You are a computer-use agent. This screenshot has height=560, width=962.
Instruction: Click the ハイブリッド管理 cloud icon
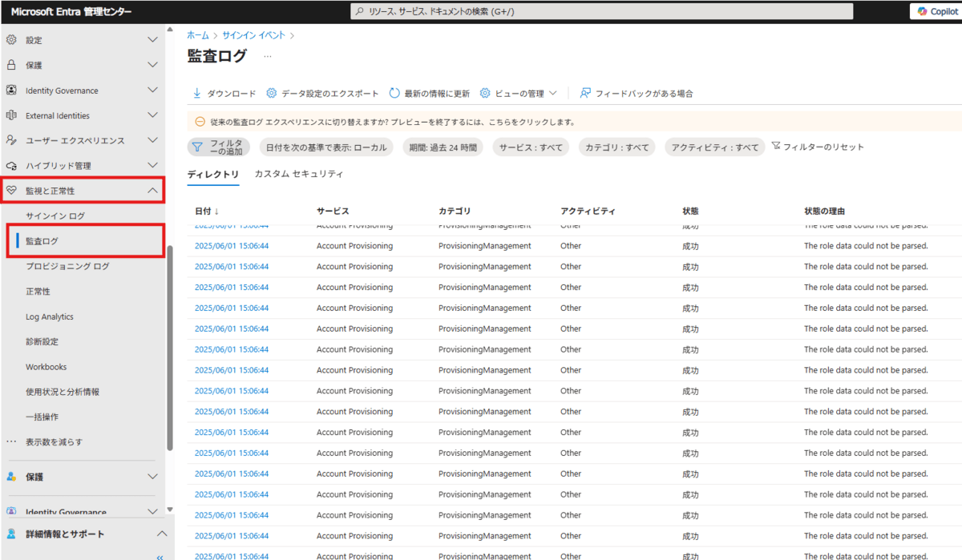[x=11, y=166]
